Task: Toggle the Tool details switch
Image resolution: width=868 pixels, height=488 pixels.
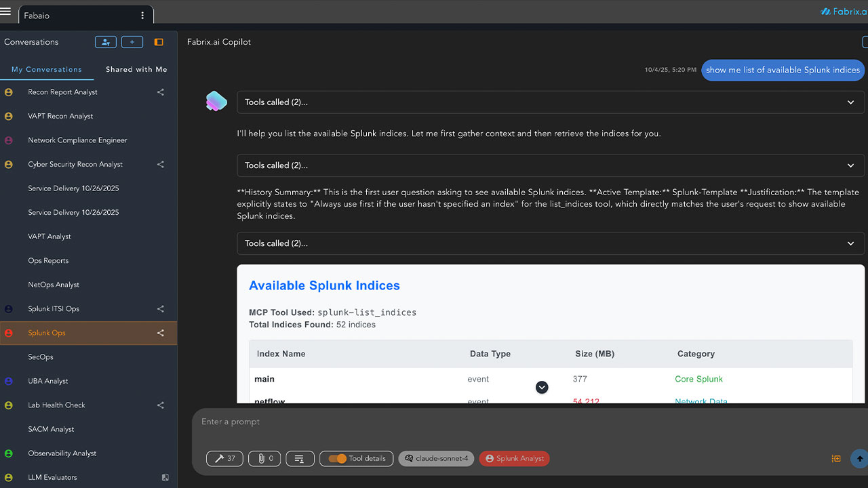Action: 337,459
